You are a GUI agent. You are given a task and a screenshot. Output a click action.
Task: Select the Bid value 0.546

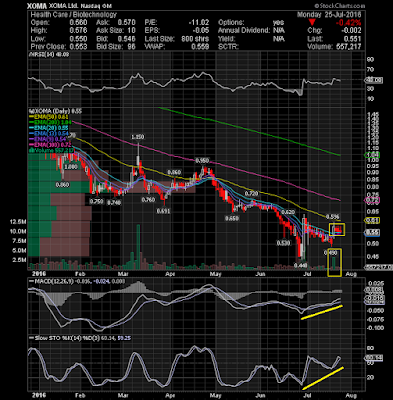(x=127, y=39)
